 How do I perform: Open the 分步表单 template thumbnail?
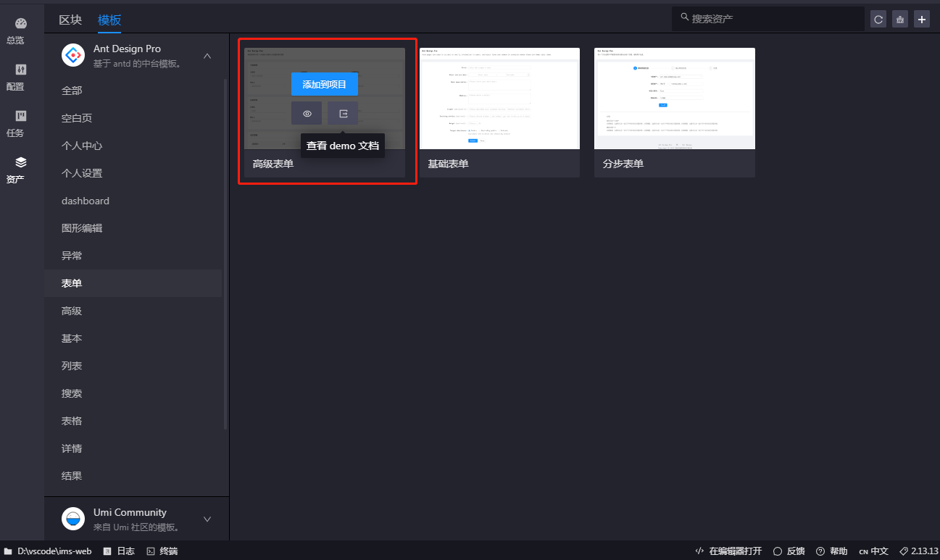coord(675,99)
